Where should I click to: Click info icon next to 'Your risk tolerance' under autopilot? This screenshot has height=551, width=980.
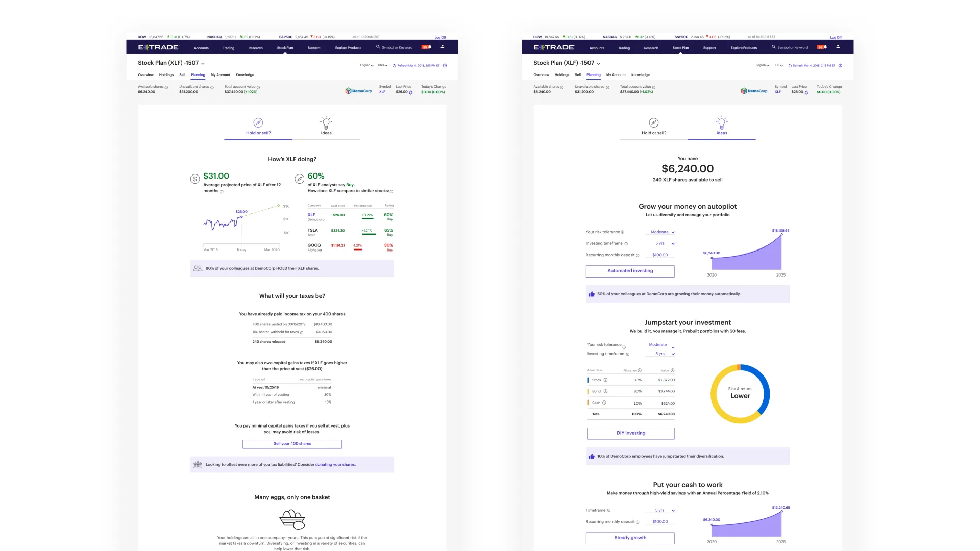(x=623, y=232)
